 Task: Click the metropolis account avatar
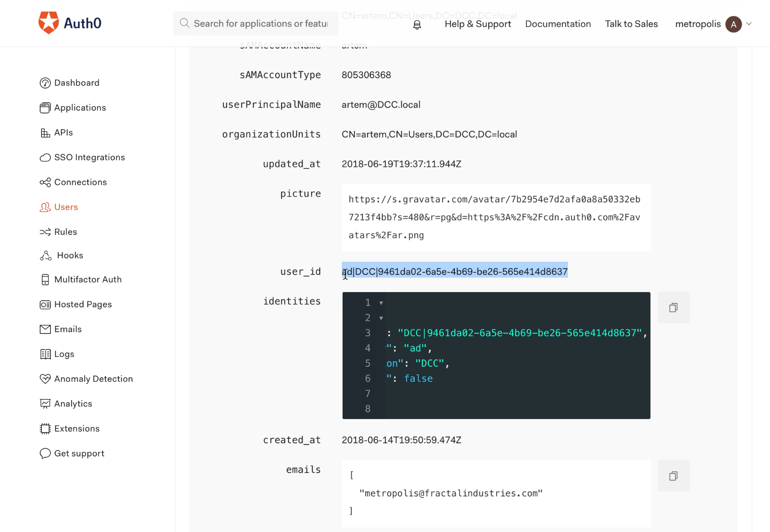734,24
